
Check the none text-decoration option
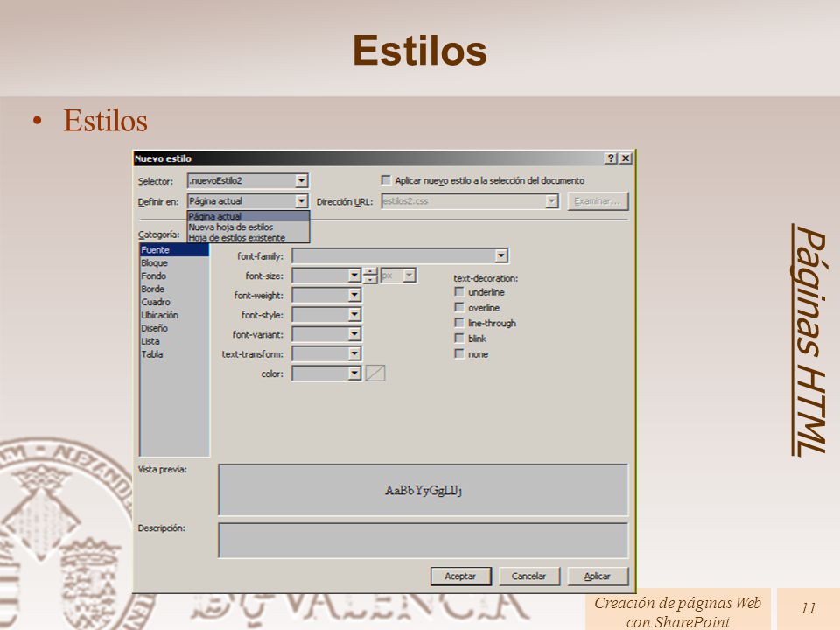tap(459, 353)
